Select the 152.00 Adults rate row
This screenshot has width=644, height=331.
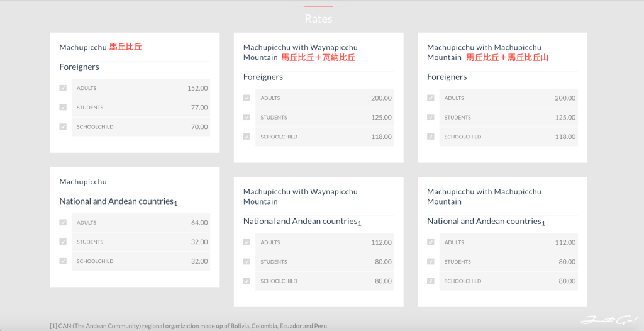[141, 88]
